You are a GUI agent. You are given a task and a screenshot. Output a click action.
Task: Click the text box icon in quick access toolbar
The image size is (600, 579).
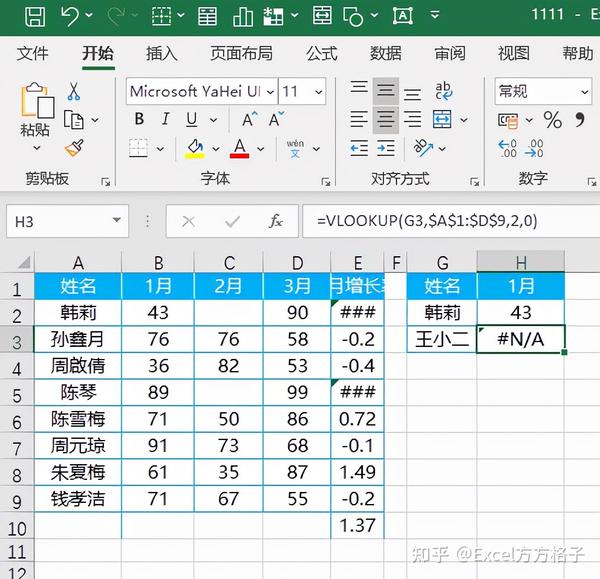(403, 16)
